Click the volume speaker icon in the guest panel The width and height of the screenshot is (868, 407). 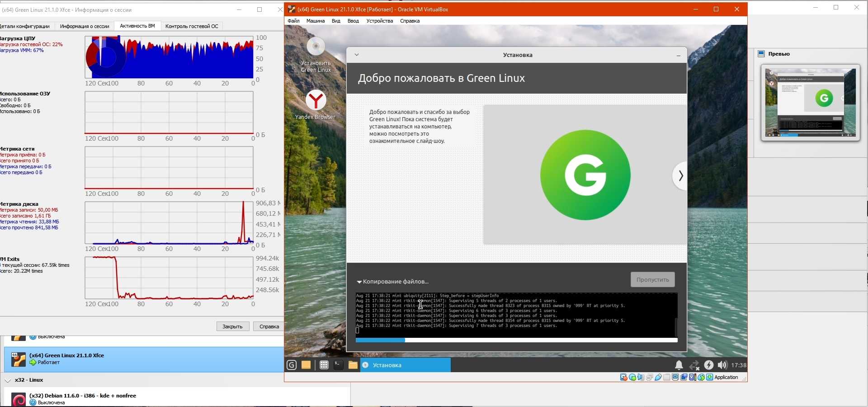[722, 365]
